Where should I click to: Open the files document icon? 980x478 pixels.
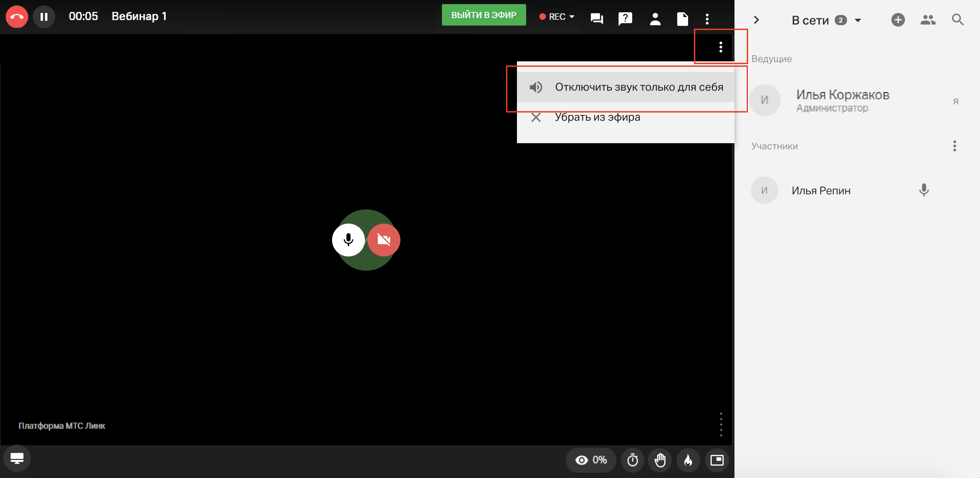tap(683, 19)
